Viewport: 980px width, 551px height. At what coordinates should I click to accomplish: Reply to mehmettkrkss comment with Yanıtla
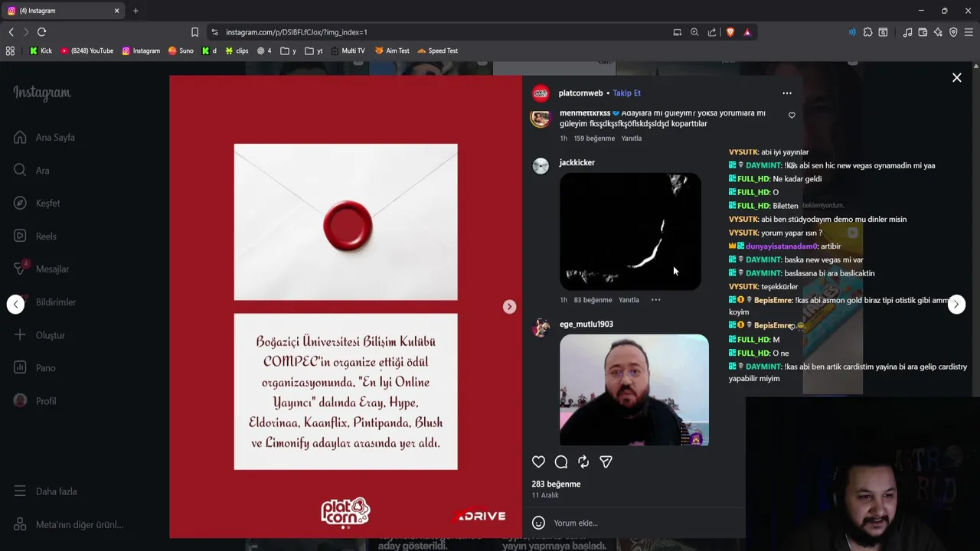pos(632,139)
